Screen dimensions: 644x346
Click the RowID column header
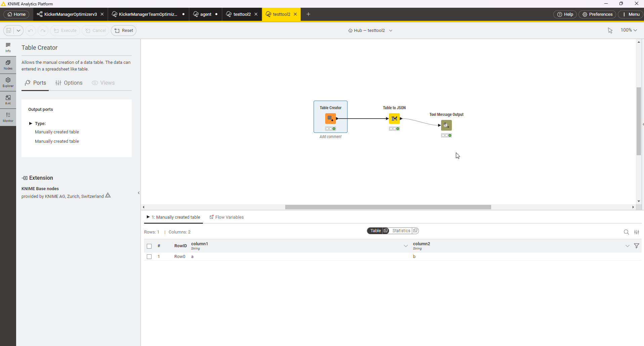point(180,246)
